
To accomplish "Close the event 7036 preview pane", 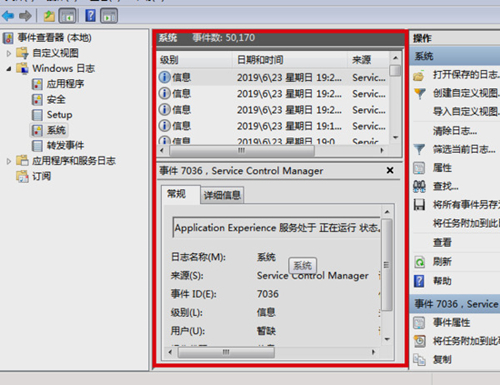I will [x=390, y=170].
